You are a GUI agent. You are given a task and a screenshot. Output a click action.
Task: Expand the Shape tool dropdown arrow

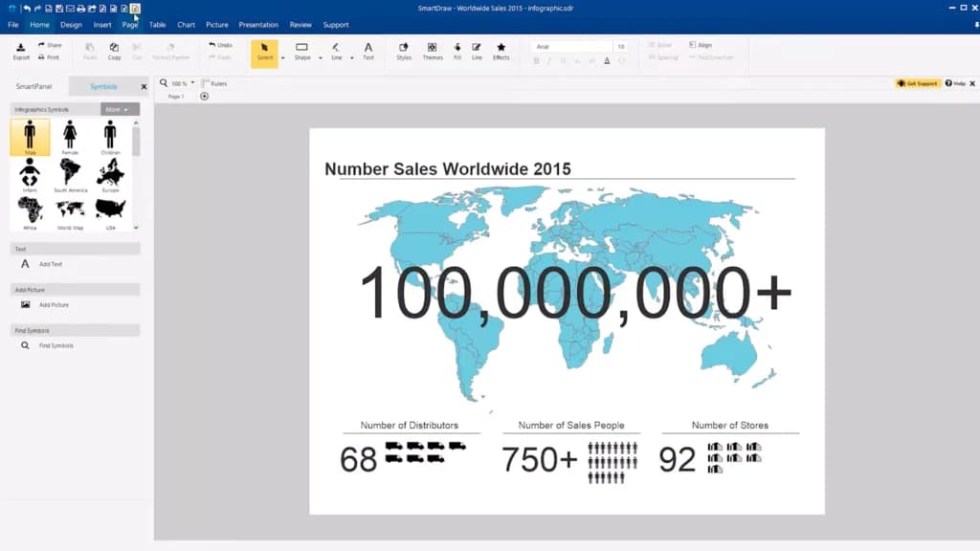click(x=320, y=58)
